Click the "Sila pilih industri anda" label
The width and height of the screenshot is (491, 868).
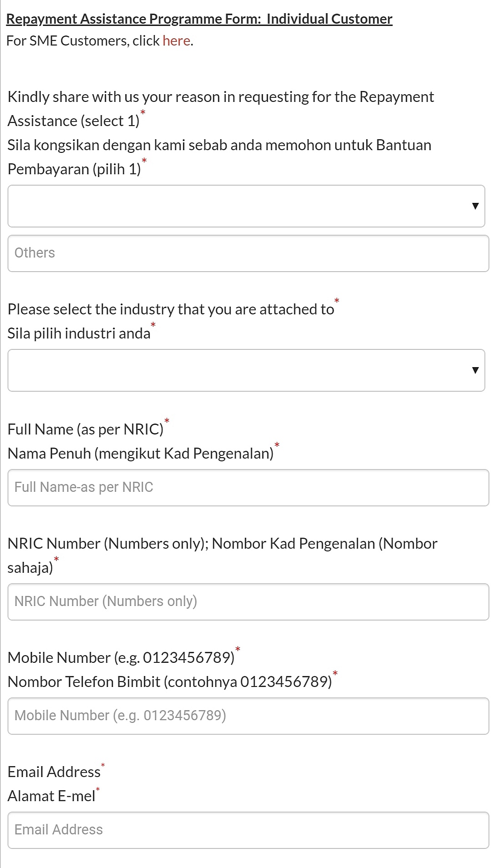[79, 333]
